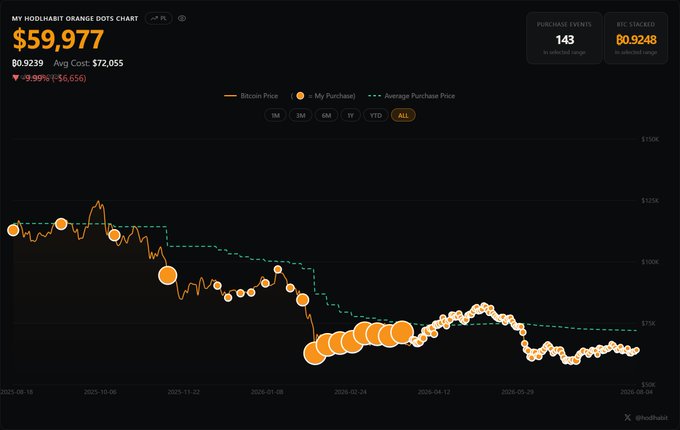Click the $125K axis label

click(x=650, y=200)
